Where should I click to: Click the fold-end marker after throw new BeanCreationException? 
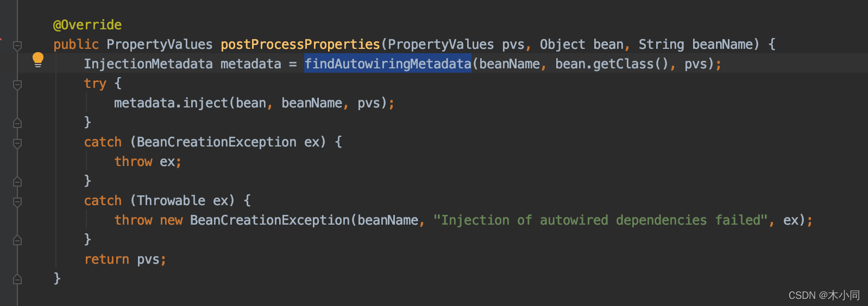pyautogui.click(x=17, y=240)
